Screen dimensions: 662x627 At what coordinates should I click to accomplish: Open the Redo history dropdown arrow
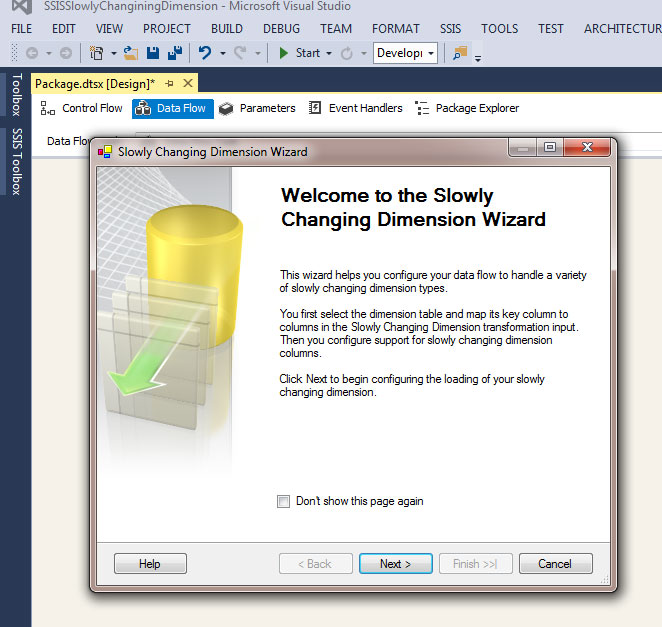(258, 54)
